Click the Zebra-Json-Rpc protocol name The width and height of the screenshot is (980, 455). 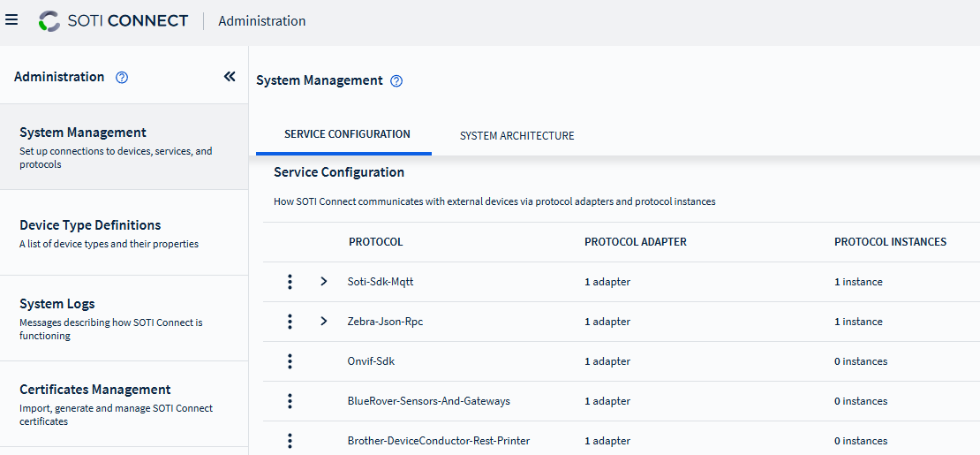point(386,322)
